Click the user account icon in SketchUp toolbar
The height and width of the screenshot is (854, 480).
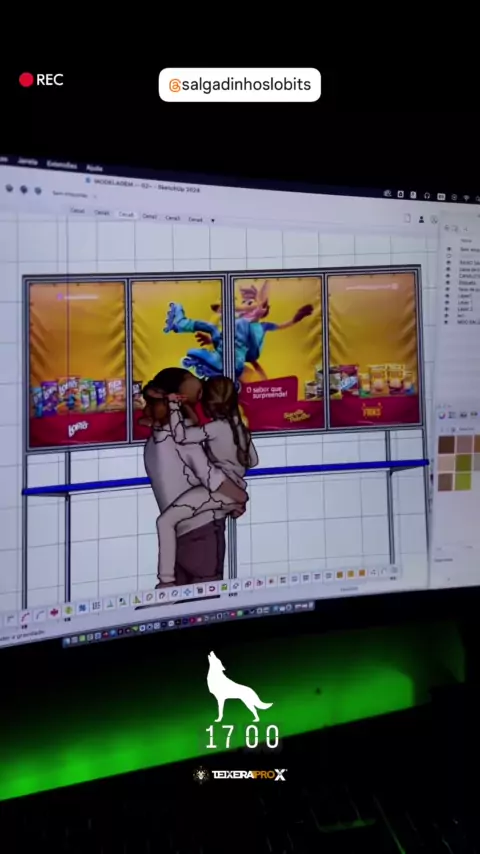[x=421, y=219]
